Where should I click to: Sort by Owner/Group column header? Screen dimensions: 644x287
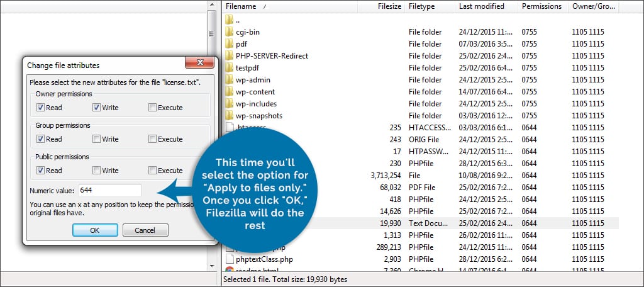(594, 6)
